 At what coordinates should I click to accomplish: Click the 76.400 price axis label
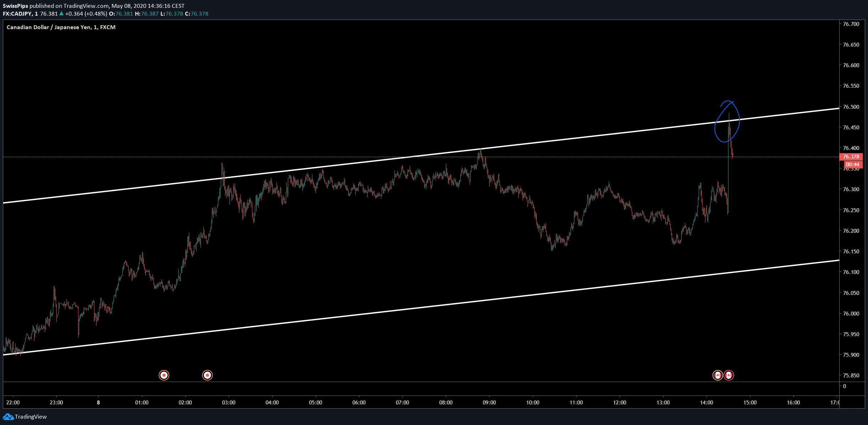851,148
